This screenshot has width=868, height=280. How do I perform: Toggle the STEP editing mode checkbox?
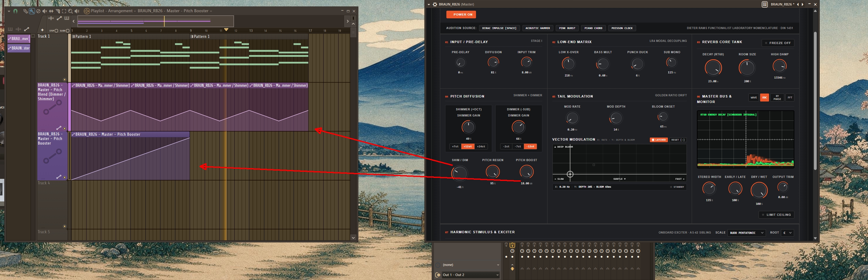[56, 31]
